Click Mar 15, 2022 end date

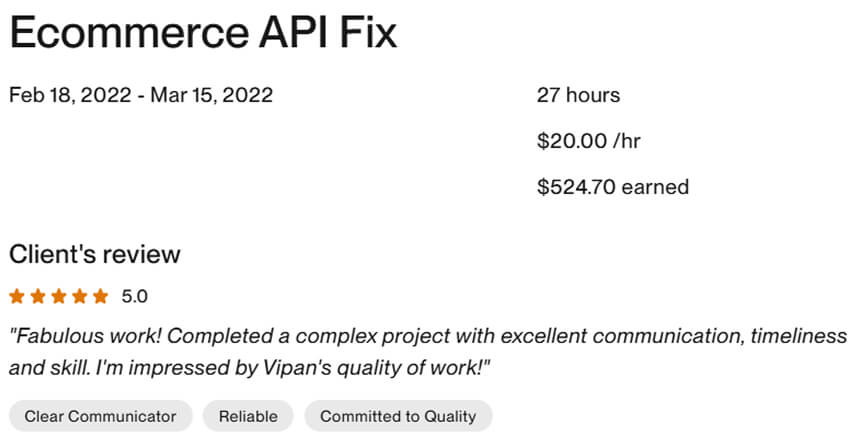(x=212, y=95)
